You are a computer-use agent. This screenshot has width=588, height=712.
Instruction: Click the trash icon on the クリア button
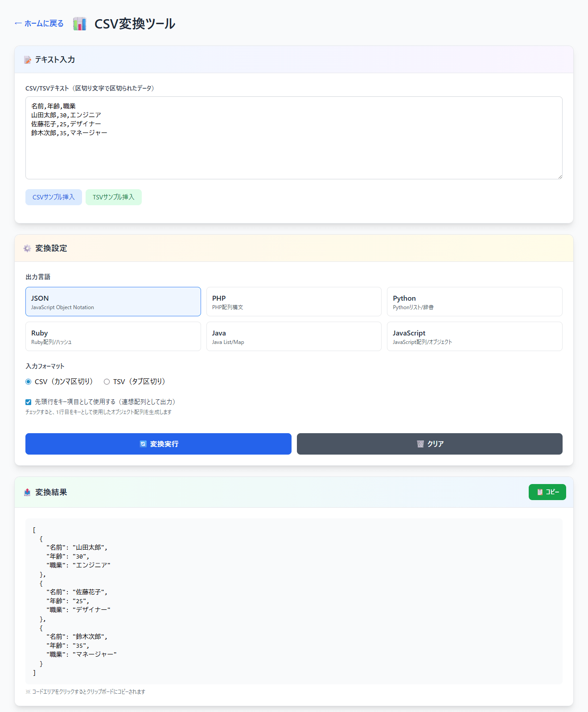[x=420, y=444]
